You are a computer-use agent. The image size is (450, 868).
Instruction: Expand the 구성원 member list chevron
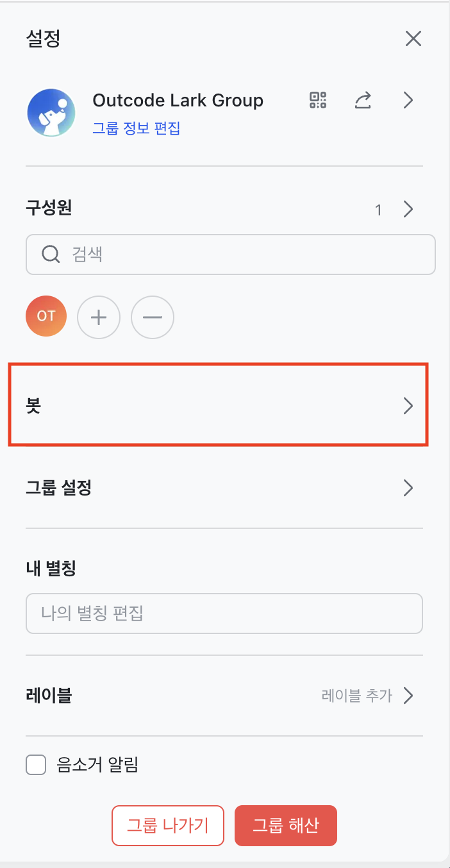[408, 210]
